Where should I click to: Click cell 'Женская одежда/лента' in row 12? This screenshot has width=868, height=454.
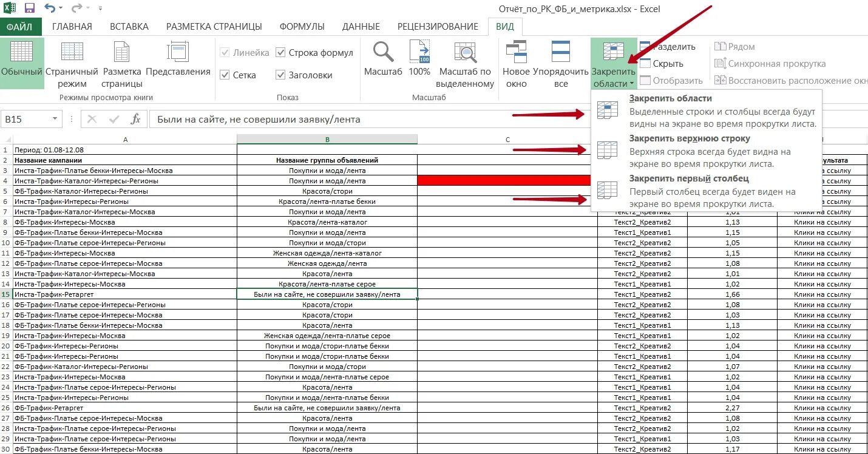click(327, 263)
